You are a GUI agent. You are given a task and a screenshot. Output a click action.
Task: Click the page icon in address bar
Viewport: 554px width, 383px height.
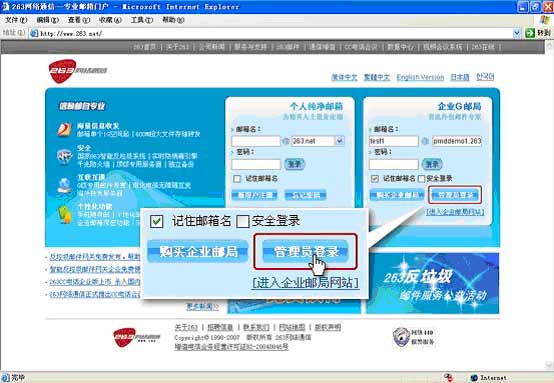(34, 33)
